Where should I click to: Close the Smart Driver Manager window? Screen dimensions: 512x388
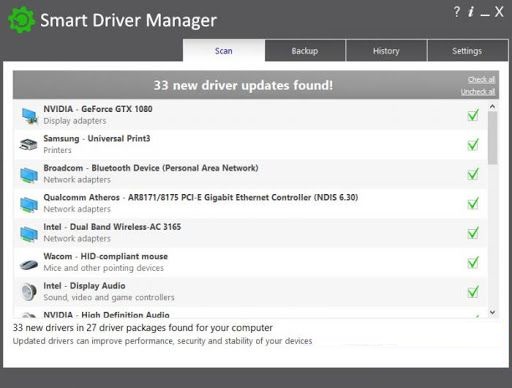499,12
